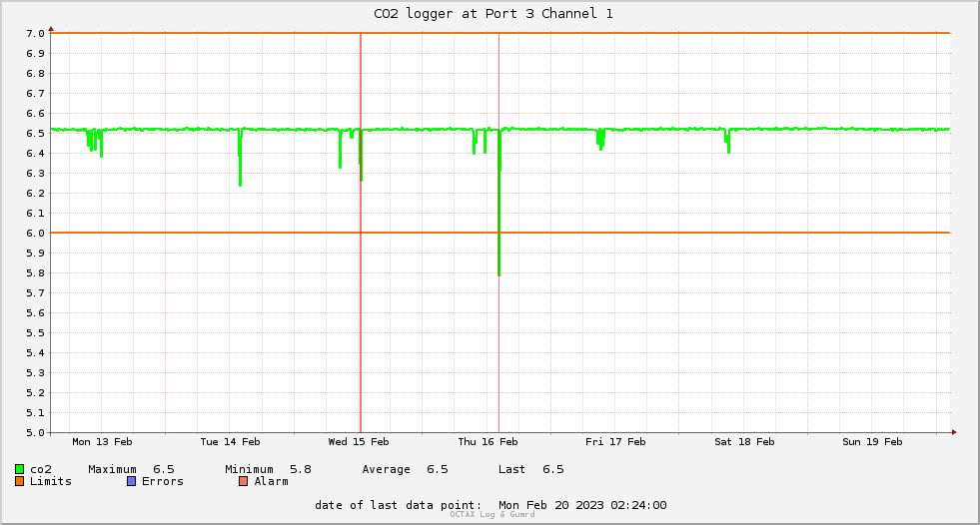This screenshot has width=980, height=525.
Task: Click the 'Wed 15 Feb' axis label
Action: 358,441
